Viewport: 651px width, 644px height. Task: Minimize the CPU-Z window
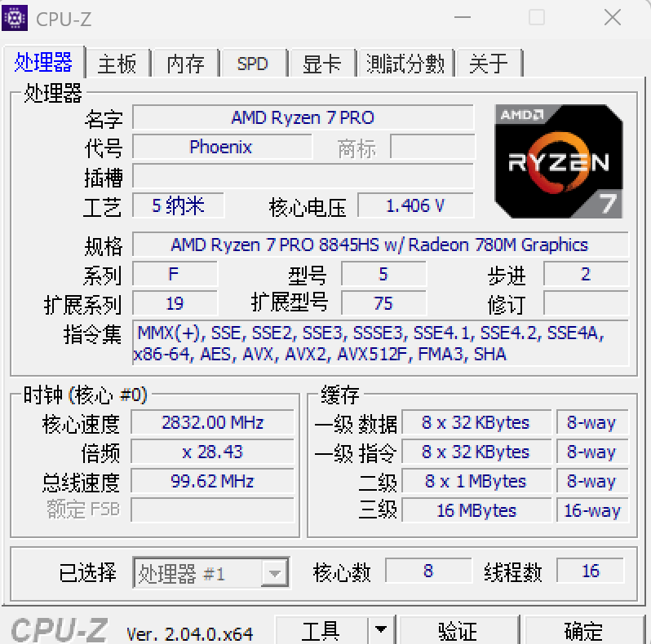462,17
